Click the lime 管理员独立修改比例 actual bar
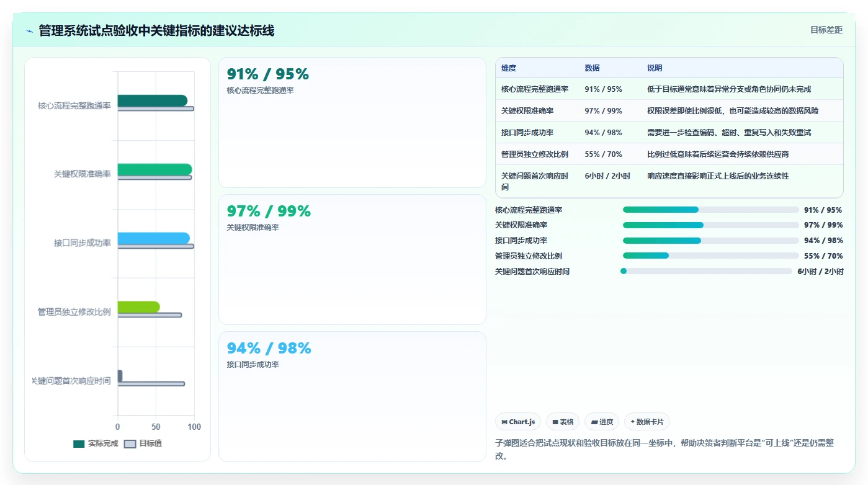Viewport: 868px width, 485px height. pyautogui.click(x=138, y=307)
